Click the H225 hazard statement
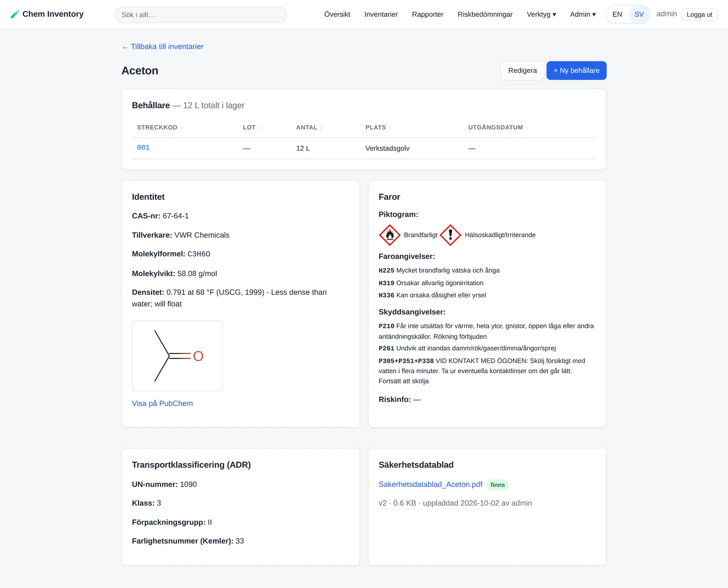Image resolution: width=728 pixels, height=588 pixels. (x=439, y=270)
